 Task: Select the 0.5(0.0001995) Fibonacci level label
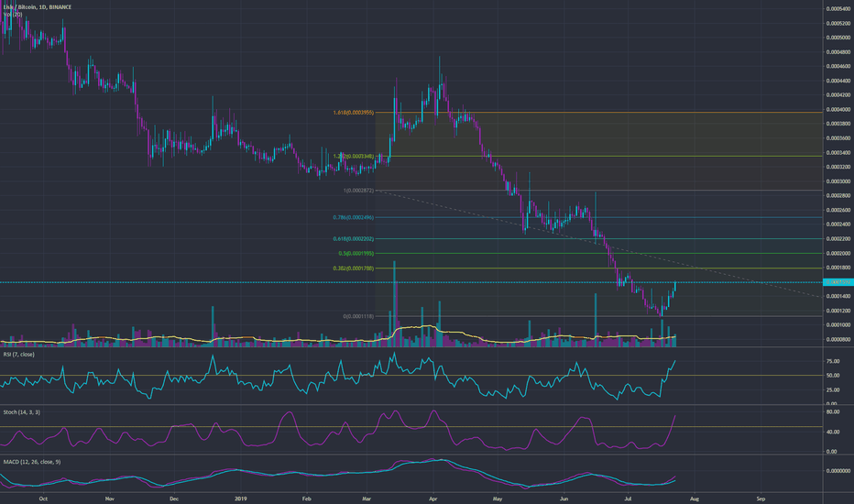coord(356,253)
